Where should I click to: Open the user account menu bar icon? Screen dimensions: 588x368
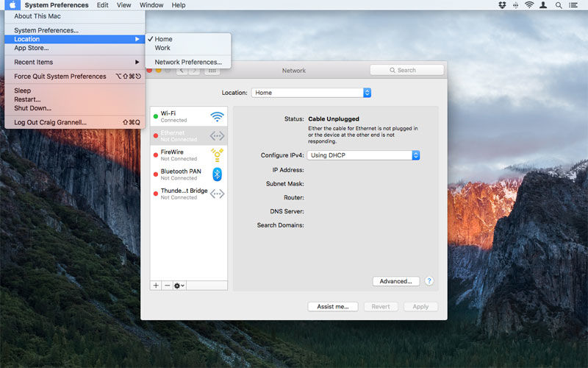543,5
